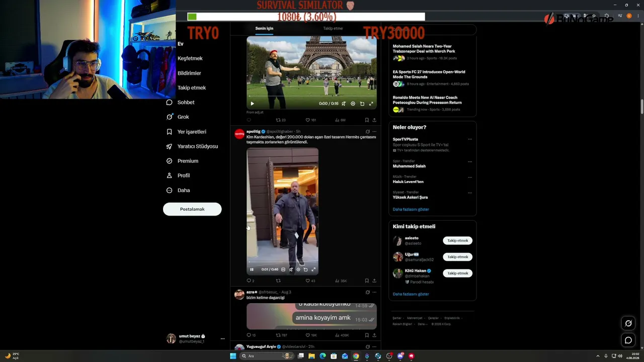Open Bildirimler in the sidebar
Screen dimensions: 644x362
pyautogui.click(x=189, y=73)
